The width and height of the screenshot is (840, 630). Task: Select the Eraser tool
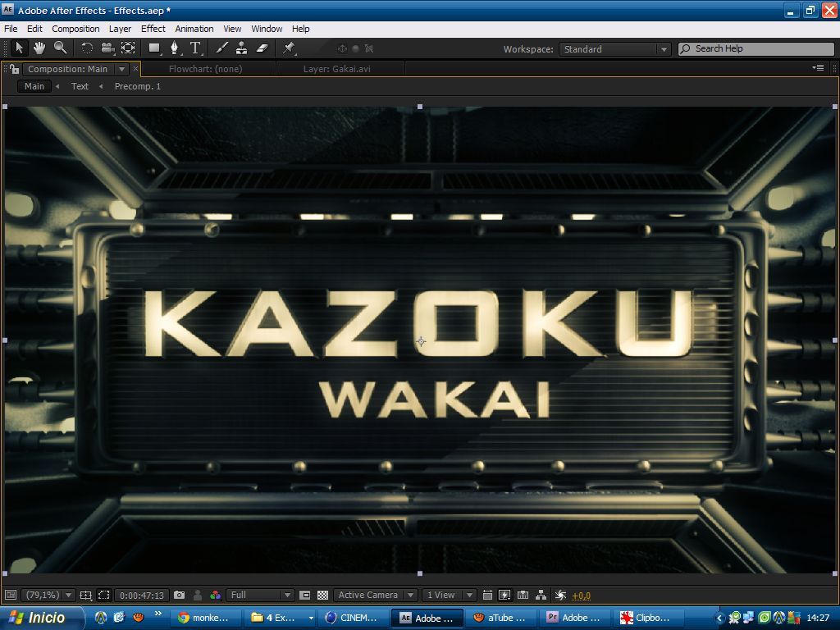[262, 48]
